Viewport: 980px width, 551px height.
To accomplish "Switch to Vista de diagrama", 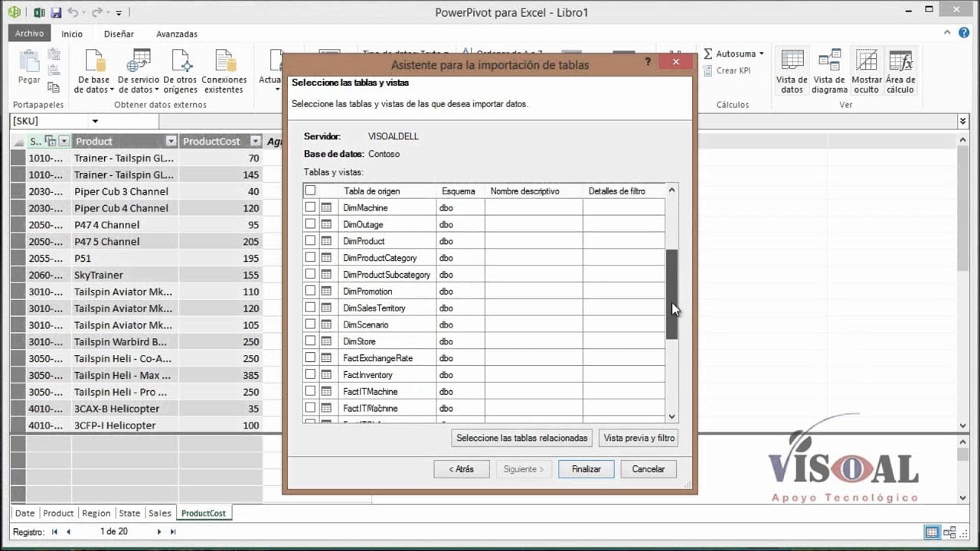I will [x=829, y=61].
